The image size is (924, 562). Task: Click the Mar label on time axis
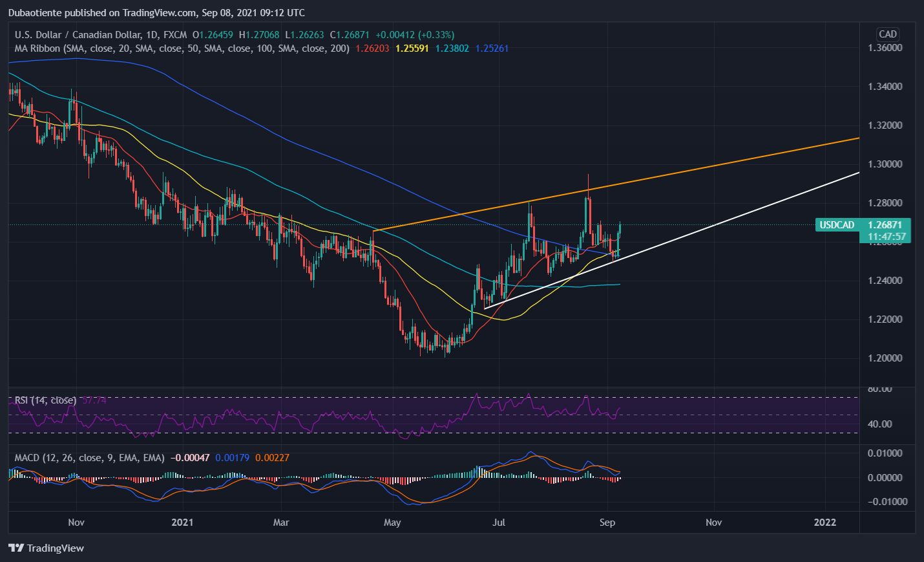(x=281, y=523)
